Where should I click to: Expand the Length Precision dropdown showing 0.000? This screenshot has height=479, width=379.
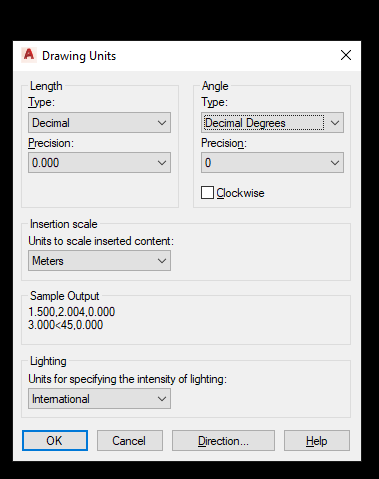pyautogui.click(x=99, y=163)
